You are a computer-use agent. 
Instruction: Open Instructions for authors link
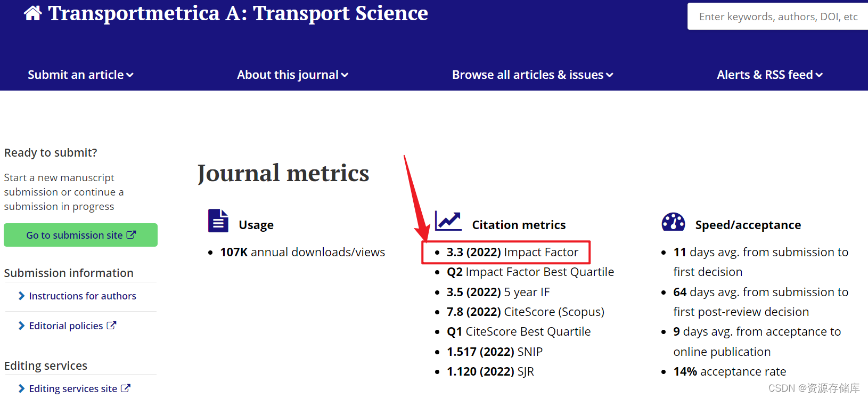coord(83,296)
